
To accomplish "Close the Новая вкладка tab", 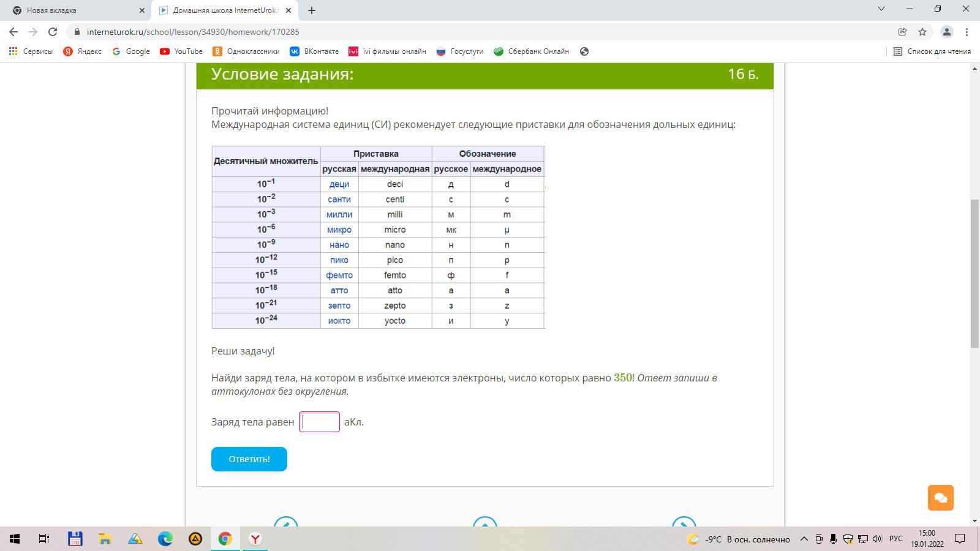I will [141, 10].
